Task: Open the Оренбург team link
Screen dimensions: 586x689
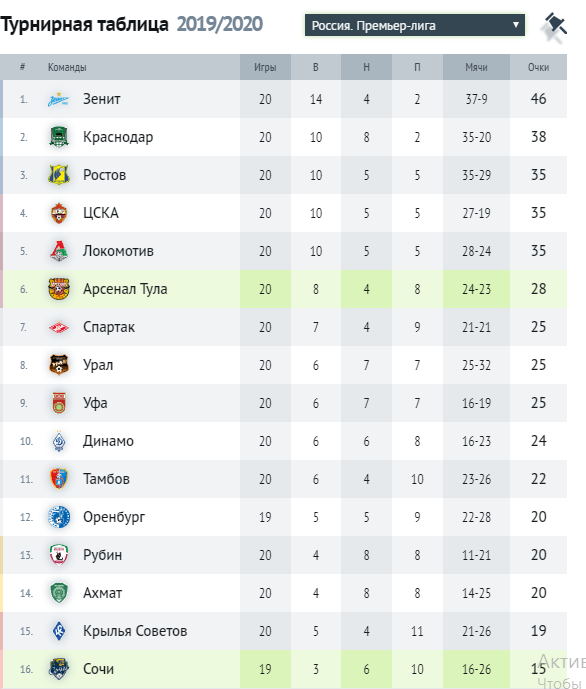Action: (114, 517)
